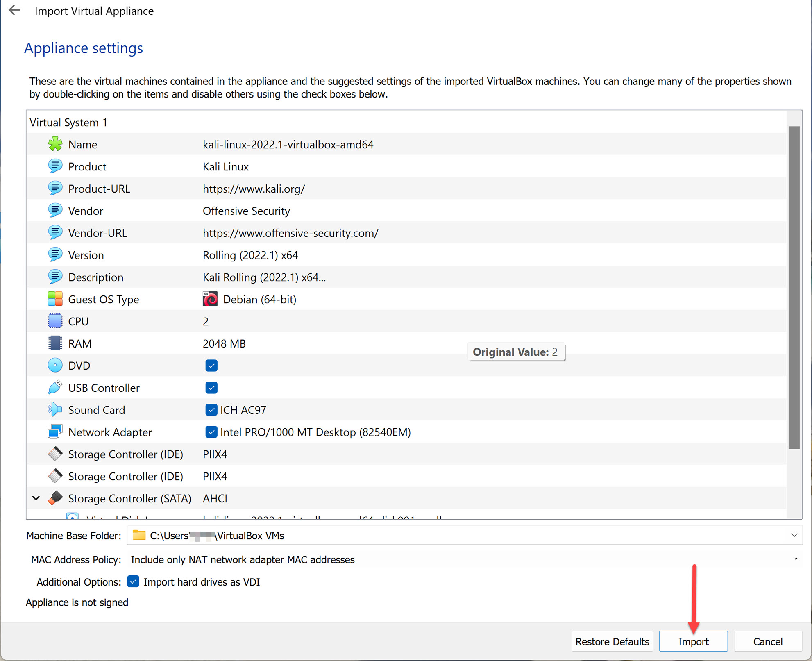Toggle Import hard drives as VDI
812x661 pixels.
point(133,581)
